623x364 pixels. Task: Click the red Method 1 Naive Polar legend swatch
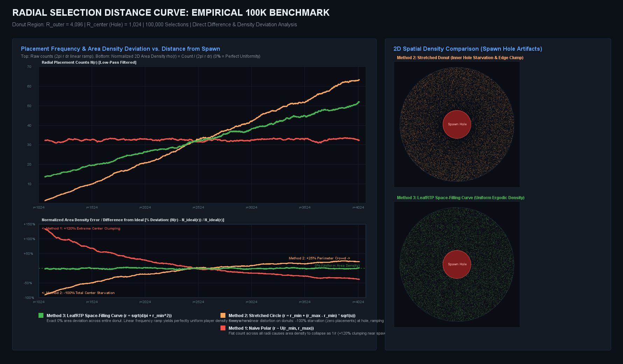[223, 328]
